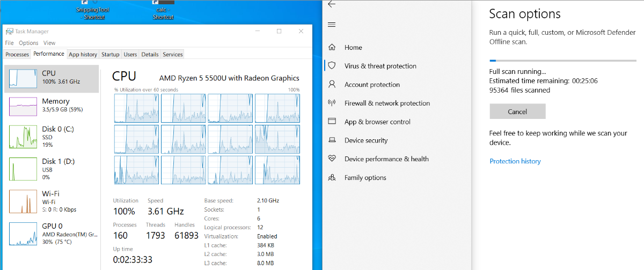
Task: Click the 8.0 MB L3 cache value
Action: click(x=266, y=263)
